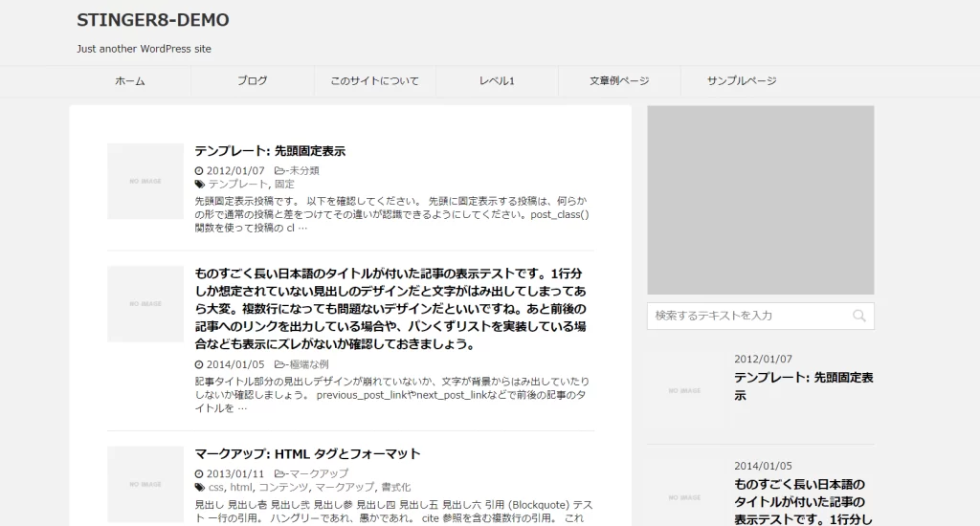Image resolution: width=980 pixels, height=526 pixels.
Task: Click the STINGER8-DEMO site title
Action: click(x=153, y=20)
